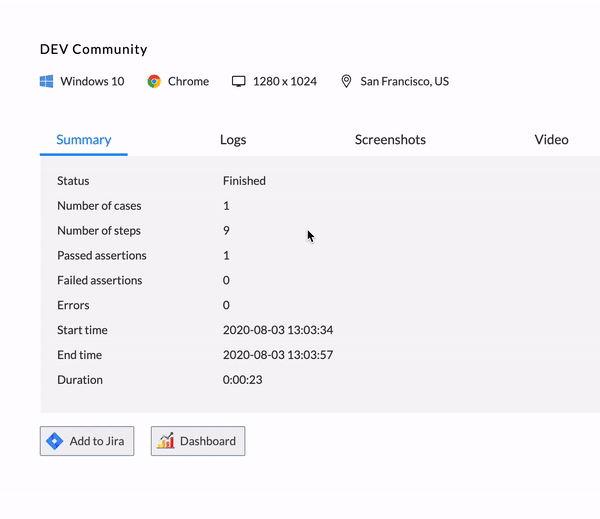Click the Jira diamond icon
This screenshot has width=600, height=519.
click(x=54, y=441)
